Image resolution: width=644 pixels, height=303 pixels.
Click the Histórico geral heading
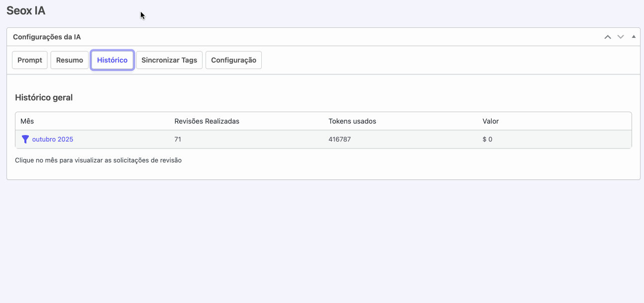coord(44,98)
